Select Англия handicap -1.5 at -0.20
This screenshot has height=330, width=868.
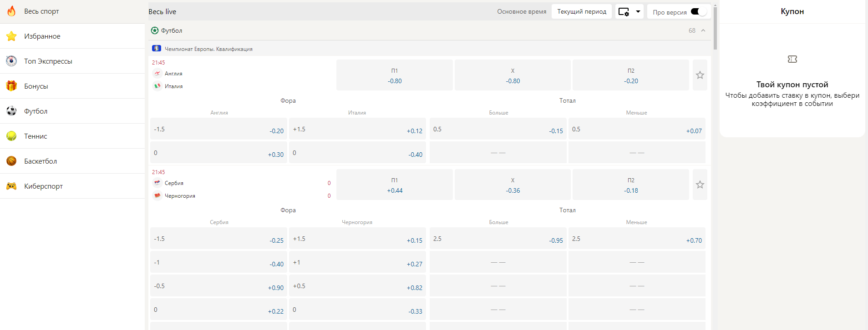pos(218,129)
